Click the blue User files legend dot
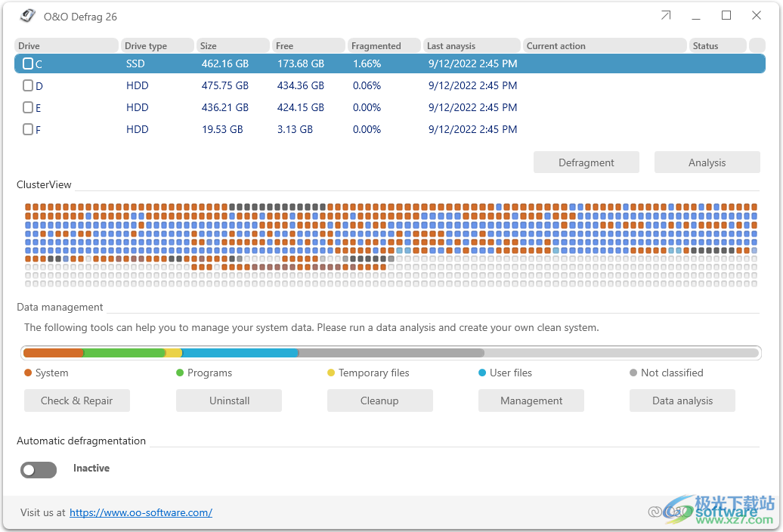 tap(482, 373)
